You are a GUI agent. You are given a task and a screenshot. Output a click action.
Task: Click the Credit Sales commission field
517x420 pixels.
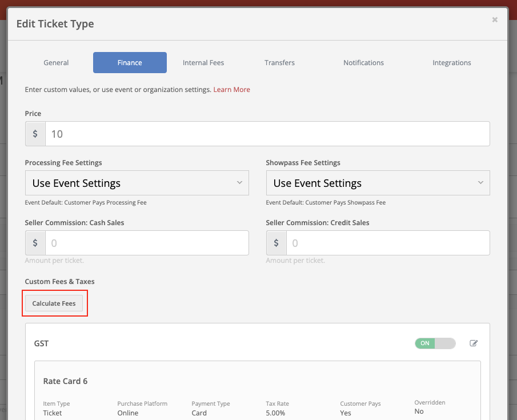click(388, 243)
